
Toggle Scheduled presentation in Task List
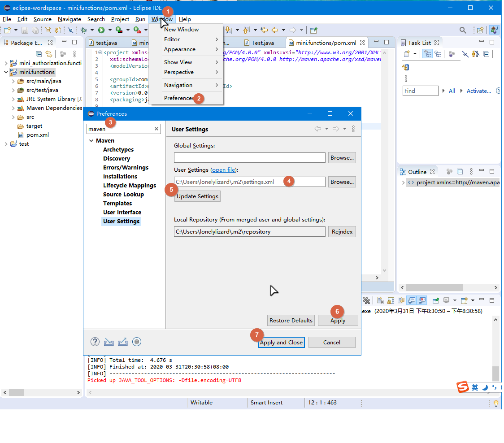click(x=438, y=54)
